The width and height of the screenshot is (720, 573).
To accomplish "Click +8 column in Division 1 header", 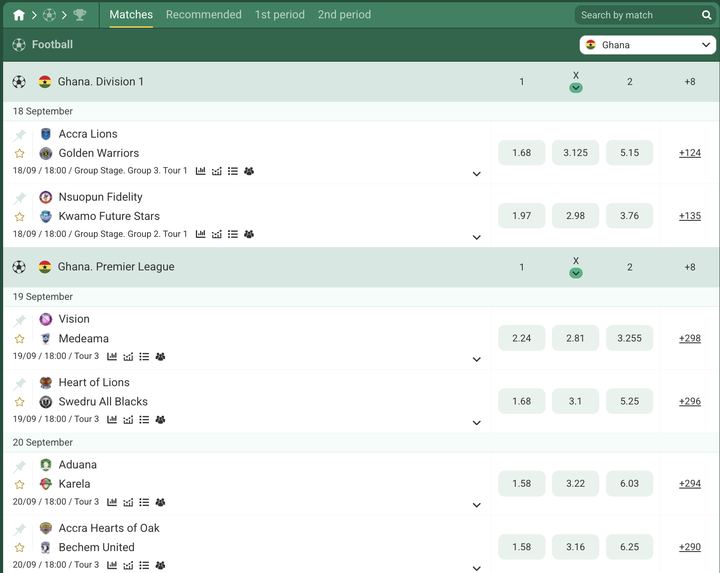I will point(690,82).
